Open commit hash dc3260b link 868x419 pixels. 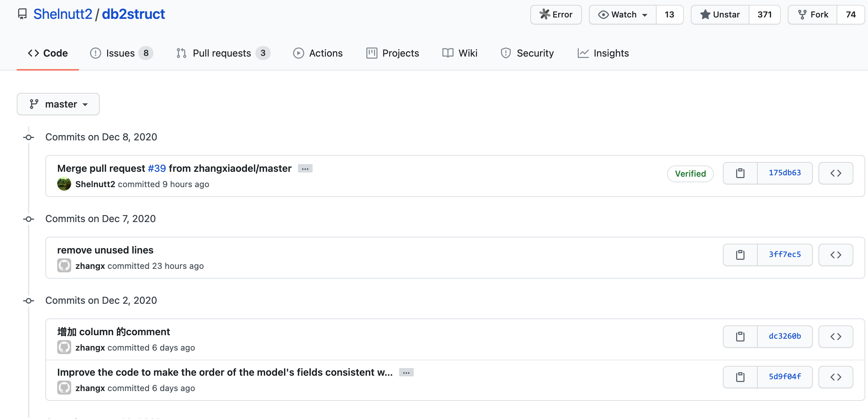(x=785, y=336)
